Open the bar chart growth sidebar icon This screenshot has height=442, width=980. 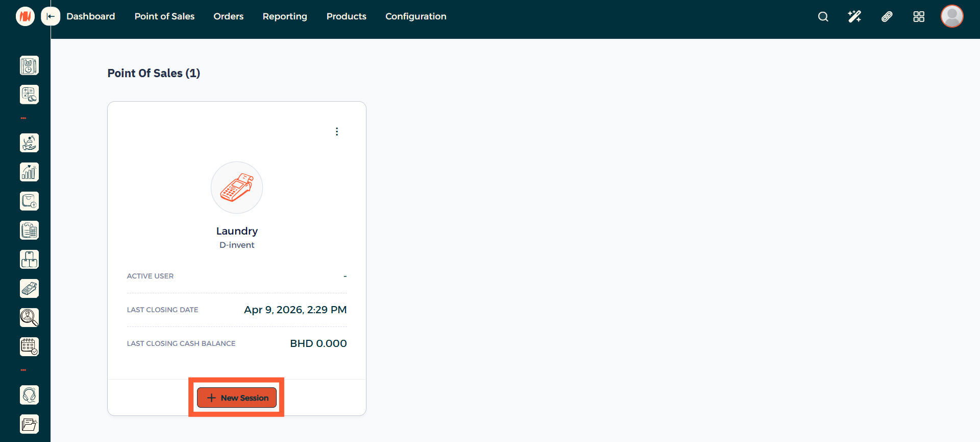29,172
